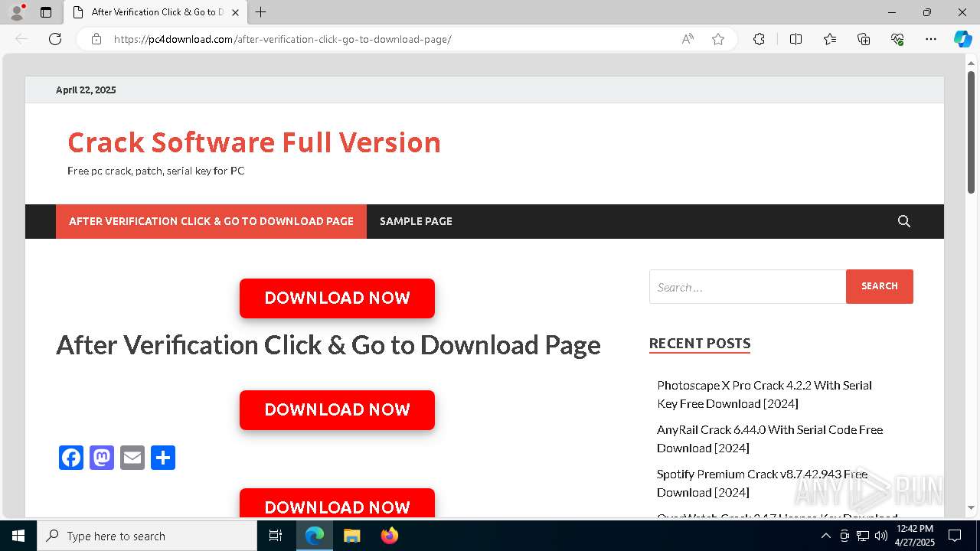
Task: Open the notification center icon
Action: (955, 536)
